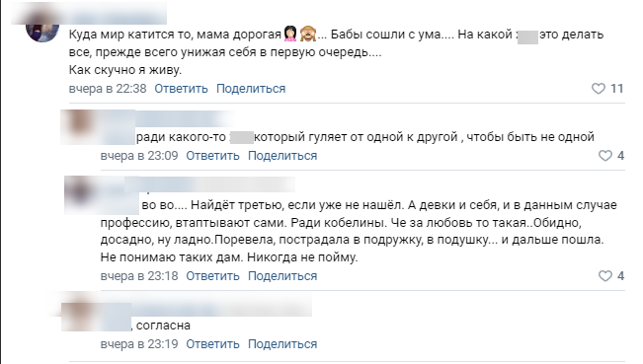The height and width of the screenshot is (364, 643).
Task: Like the reply posted at 23:09
Action: point(605,156)
